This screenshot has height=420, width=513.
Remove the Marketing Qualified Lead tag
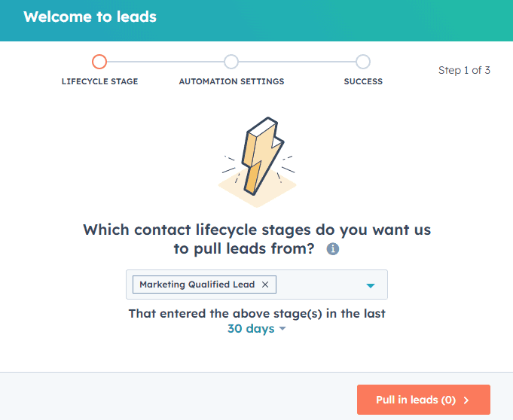[x=265, y=285]
